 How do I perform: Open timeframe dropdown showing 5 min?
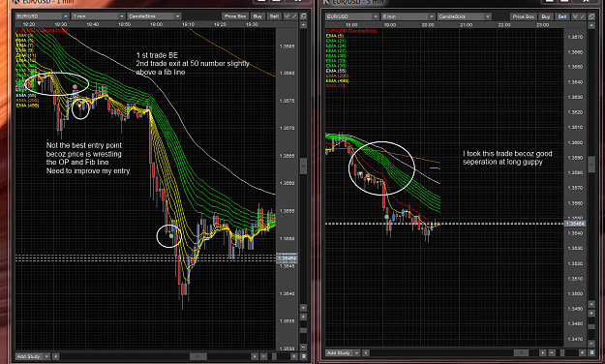click(408, 16)
